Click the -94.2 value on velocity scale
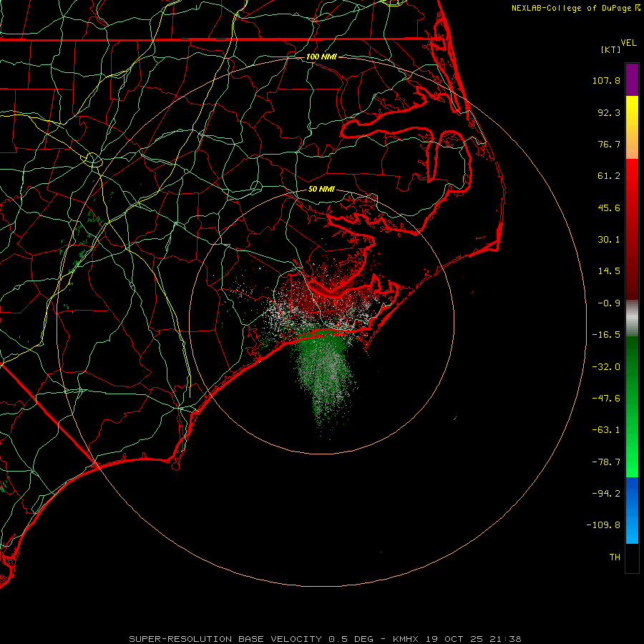This screenshot has width=644, height=644. pyautogui.click(x=606, y=493)
